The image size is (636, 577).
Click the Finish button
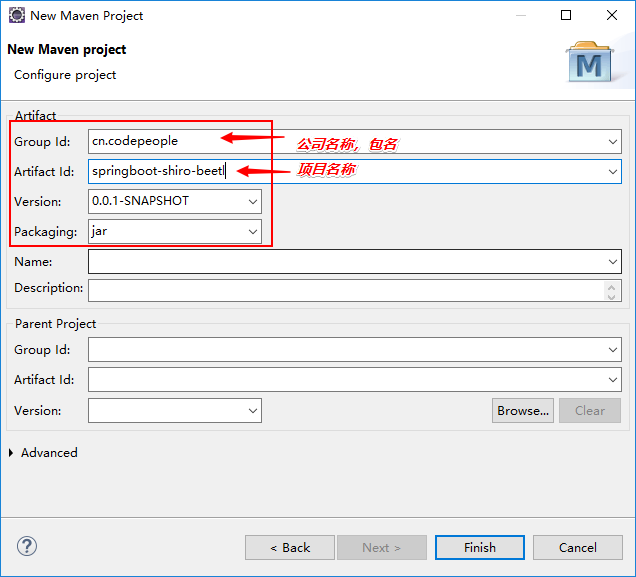click(x=479, y=547)
